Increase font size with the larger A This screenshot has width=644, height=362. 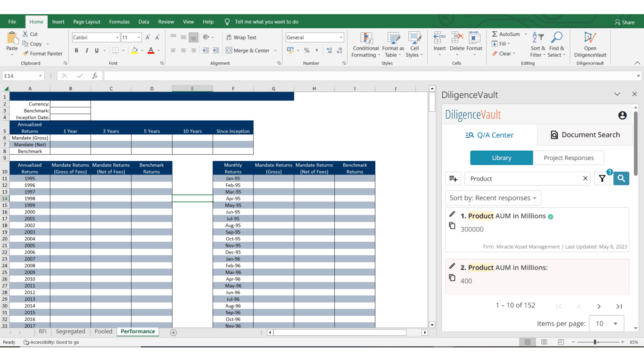pyautogui.click(x=148, y=37)
